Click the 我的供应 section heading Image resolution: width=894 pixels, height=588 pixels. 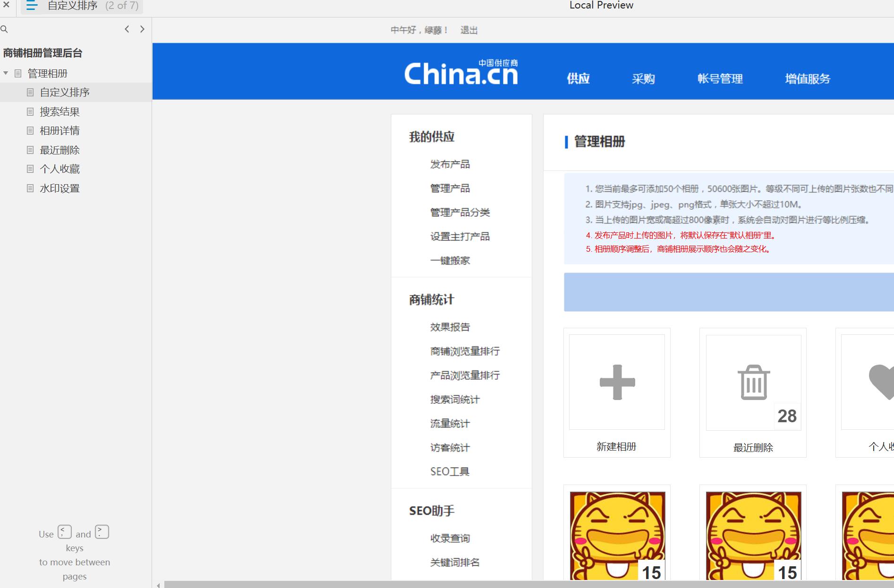tap(432, 137)
